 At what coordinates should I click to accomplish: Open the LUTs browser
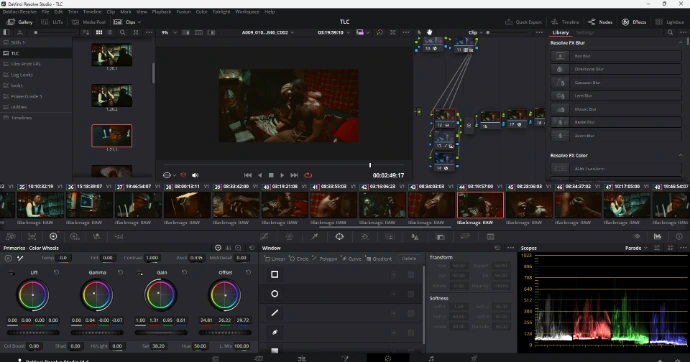click(52, 22)
